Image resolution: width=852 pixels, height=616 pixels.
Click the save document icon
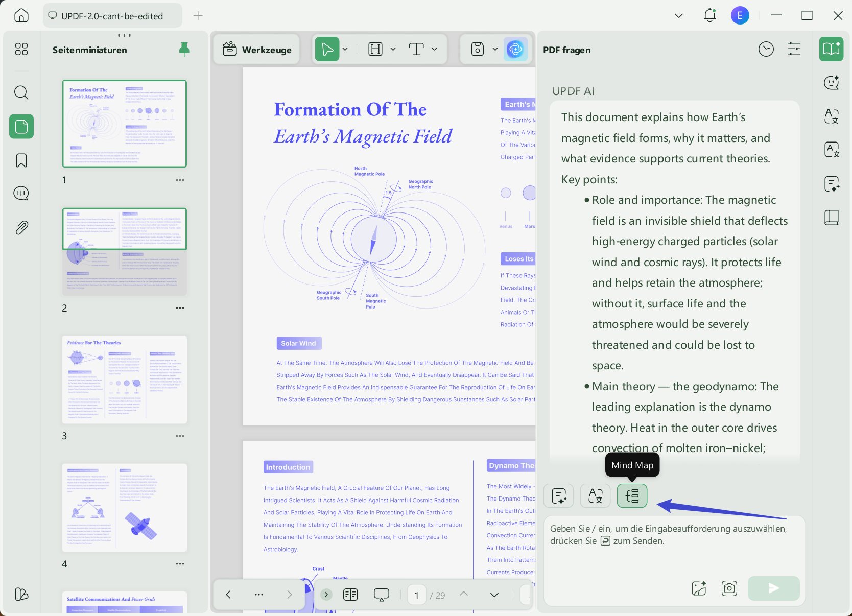click(478, 49)
